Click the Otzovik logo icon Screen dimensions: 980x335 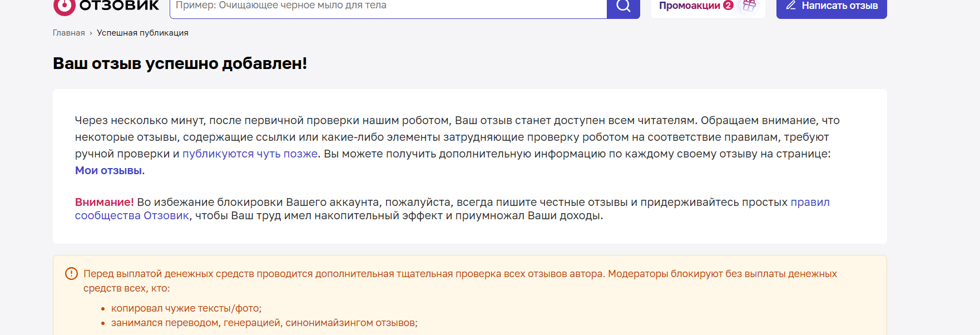[64, 7]
